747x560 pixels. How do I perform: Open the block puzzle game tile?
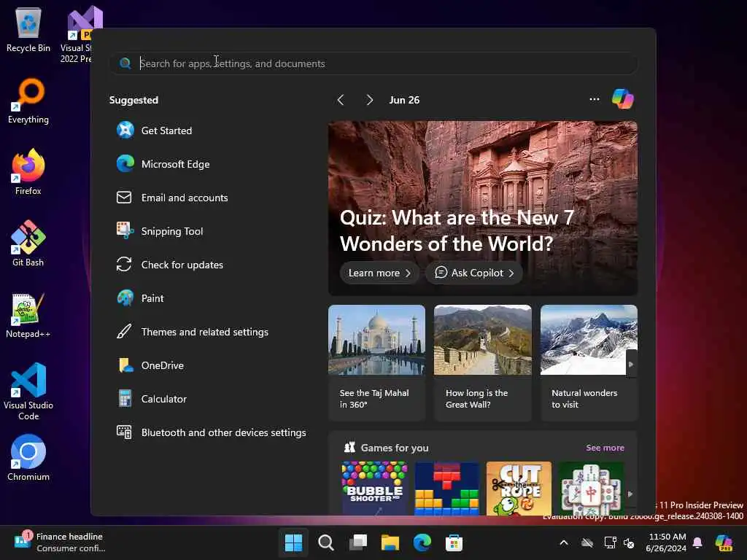(447, 489)
